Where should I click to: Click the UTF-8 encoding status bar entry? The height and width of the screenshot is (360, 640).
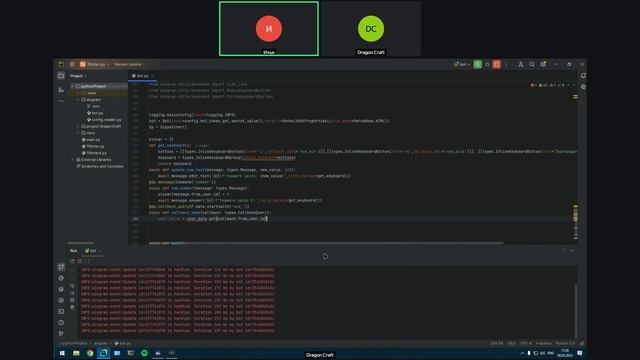(526, 343)
